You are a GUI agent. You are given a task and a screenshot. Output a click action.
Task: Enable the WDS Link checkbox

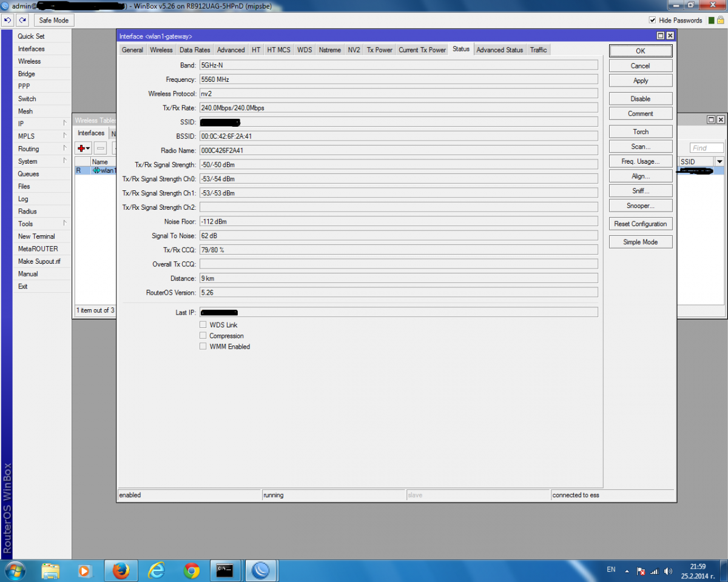(x=203, y=325)
